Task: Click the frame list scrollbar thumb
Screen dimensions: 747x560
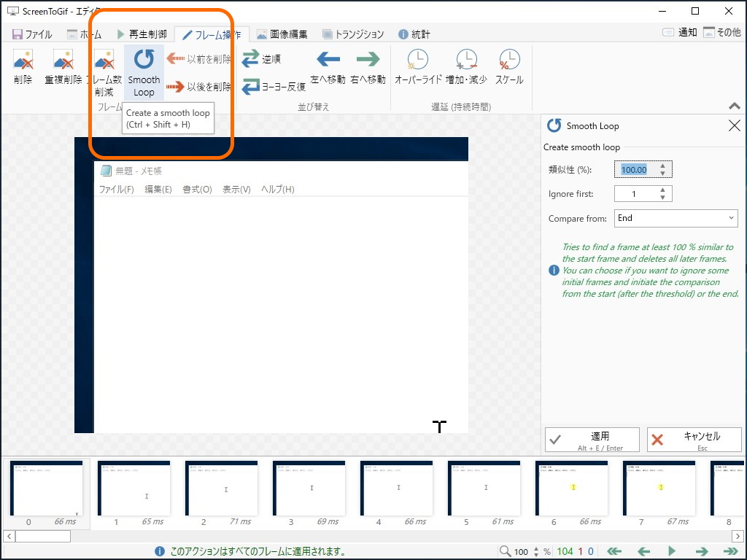Action: coord(43,536)
